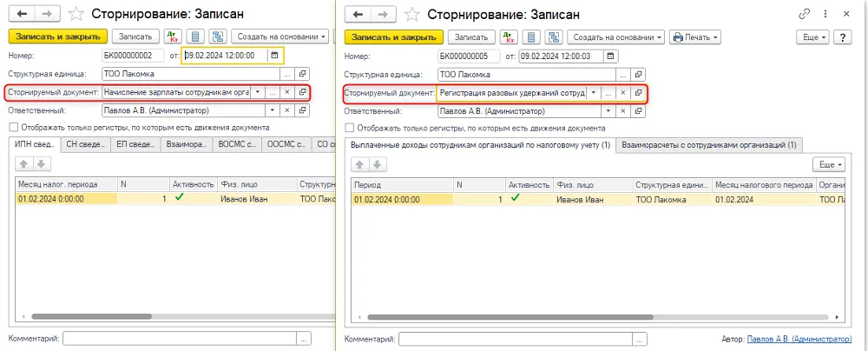Go back using left window's back arrow
The height and width of the screenshot is (351, 868).
(23, 15)
